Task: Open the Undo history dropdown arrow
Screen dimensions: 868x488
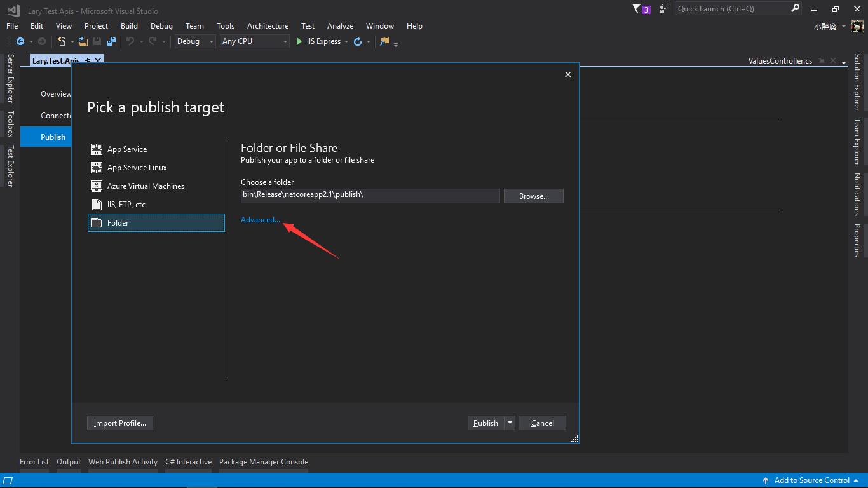Action: [141, 42]
